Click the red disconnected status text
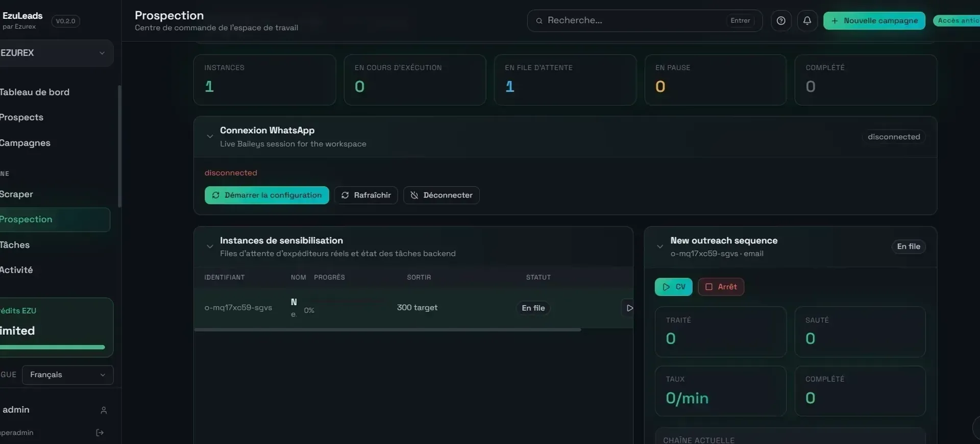This screenshot has width=980, height=444. pos(231,173)
